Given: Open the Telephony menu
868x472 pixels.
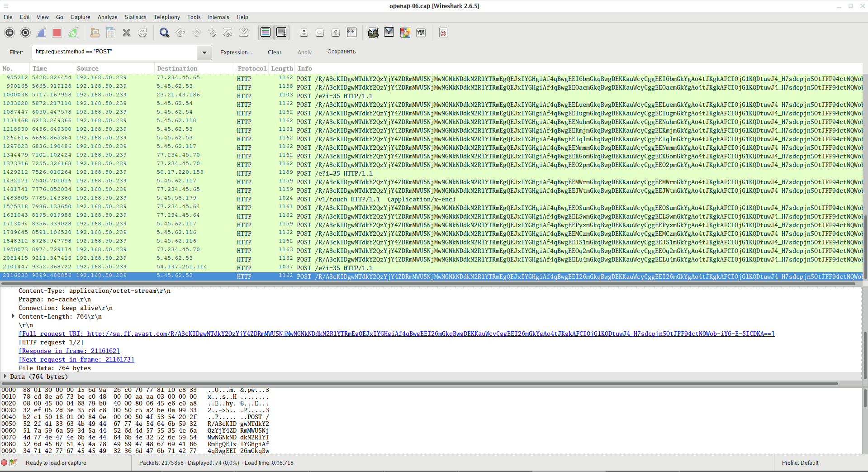Looking at the screenshot, I should point(166,17).
